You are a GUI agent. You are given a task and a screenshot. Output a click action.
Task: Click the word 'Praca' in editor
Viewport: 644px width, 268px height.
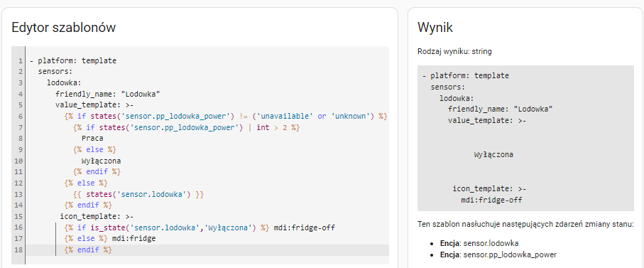(92, 139)
